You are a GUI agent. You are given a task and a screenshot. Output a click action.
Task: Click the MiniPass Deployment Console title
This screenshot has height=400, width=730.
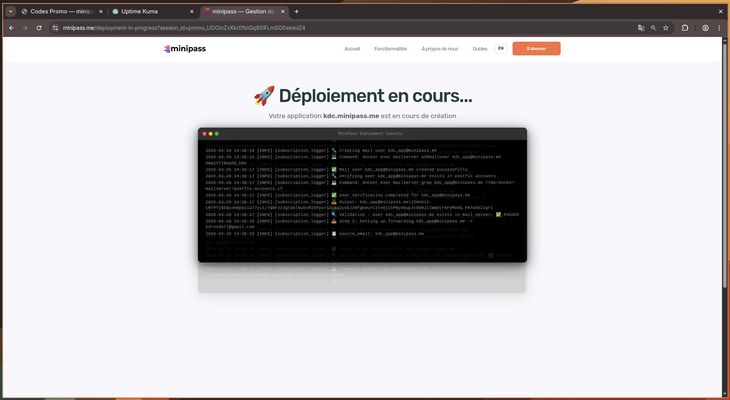(x=370, y=134)
